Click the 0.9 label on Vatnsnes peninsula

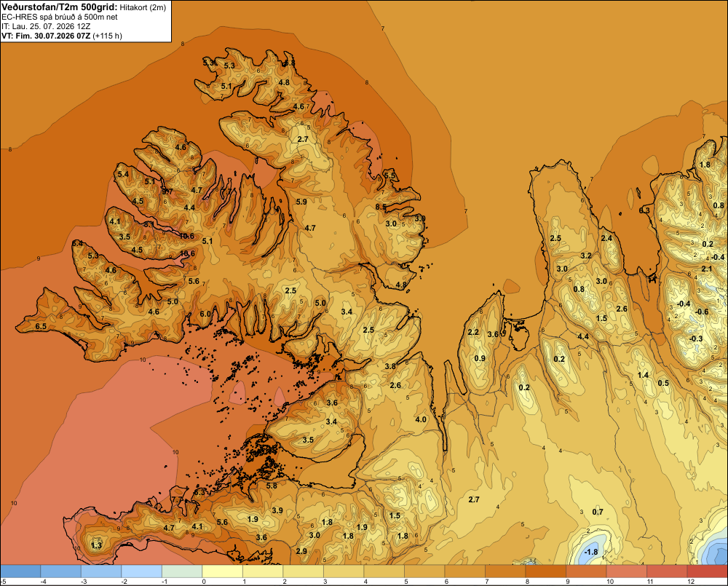pos(480,358)
